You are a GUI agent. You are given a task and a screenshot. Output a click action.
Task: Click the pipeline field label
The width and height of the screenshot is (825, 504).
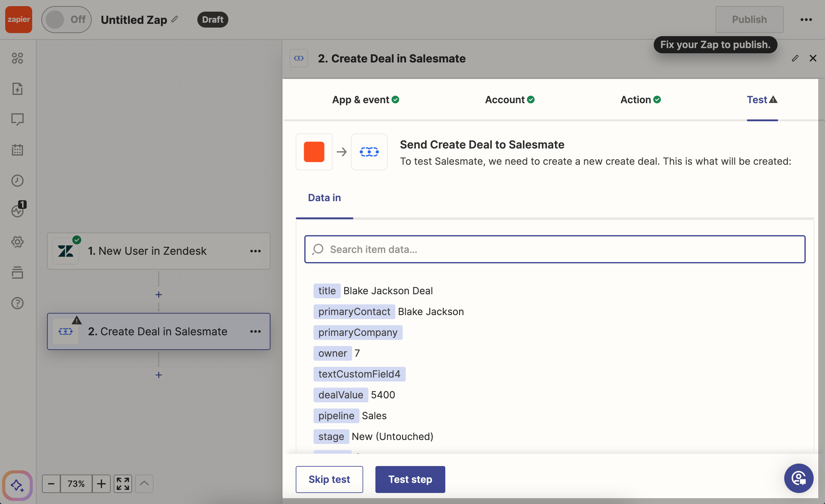(x=336, y=416)
